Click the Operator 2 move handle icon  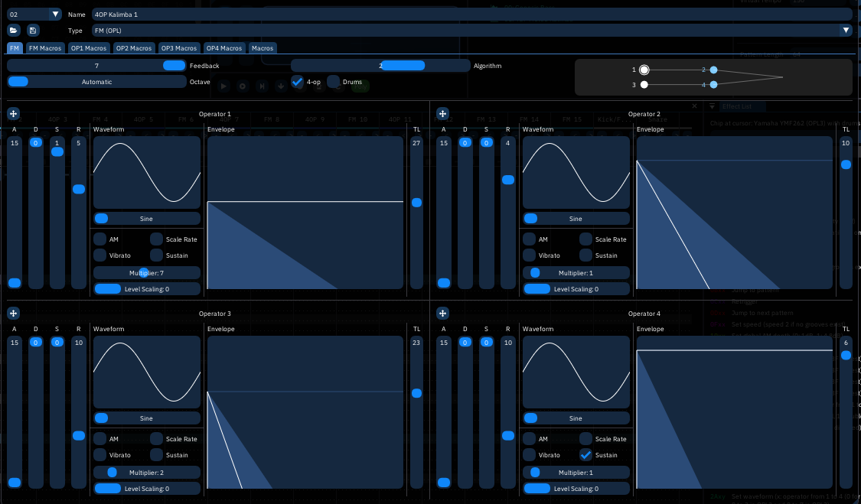(x=442, y=114)
